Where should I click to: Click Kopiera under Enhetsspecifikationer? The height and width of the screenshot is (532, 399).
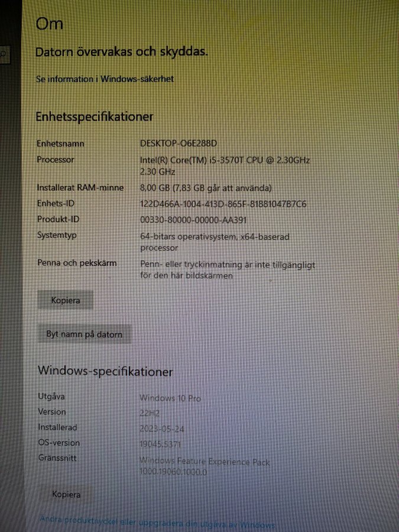click(66, 300)
